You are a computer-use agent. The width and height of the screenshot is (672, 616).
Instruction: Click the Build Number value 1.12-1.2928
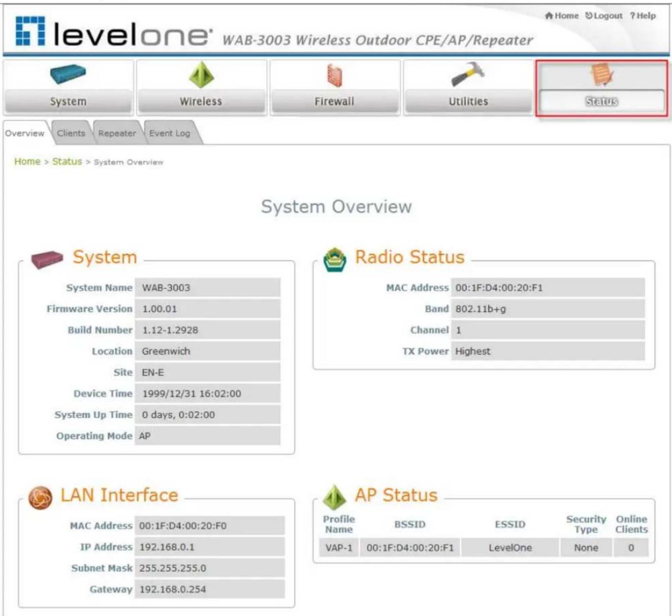pyautogui.click(x=207, y=330)
